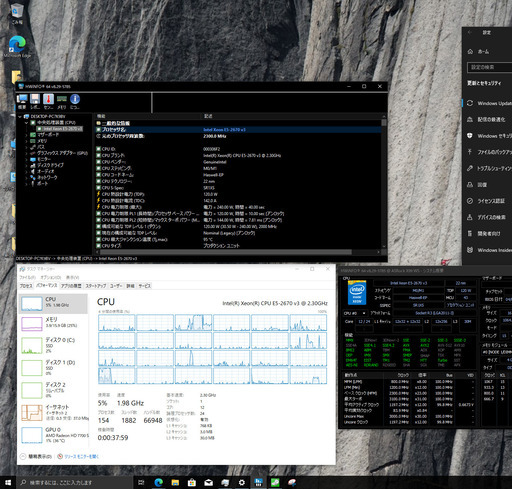Select the Audio (オーディオ) tree item
The width and height of the screenshot is (512, 489).
tap(45, 171)
